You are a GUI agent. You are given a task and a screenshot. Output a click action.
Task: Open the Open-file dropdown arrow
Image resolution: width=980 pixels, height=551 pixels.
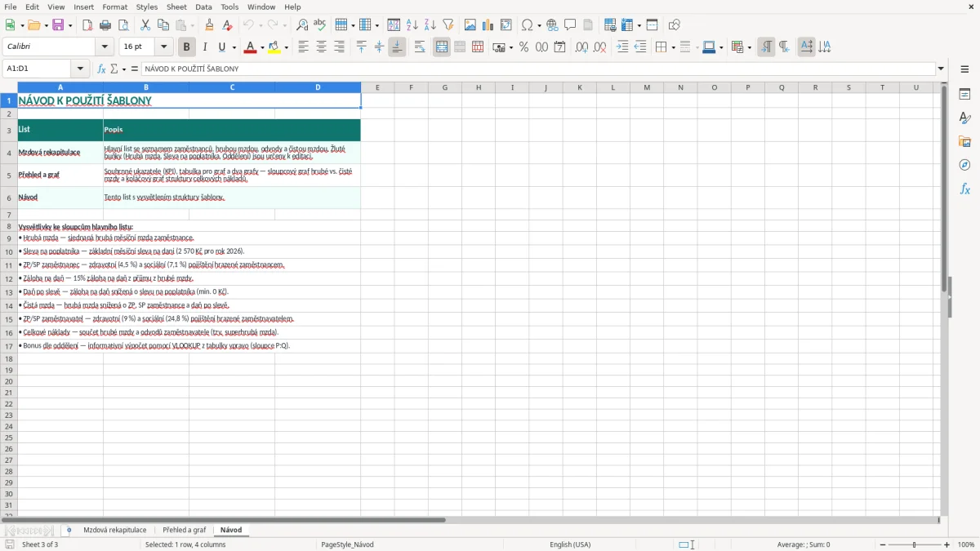45,25
